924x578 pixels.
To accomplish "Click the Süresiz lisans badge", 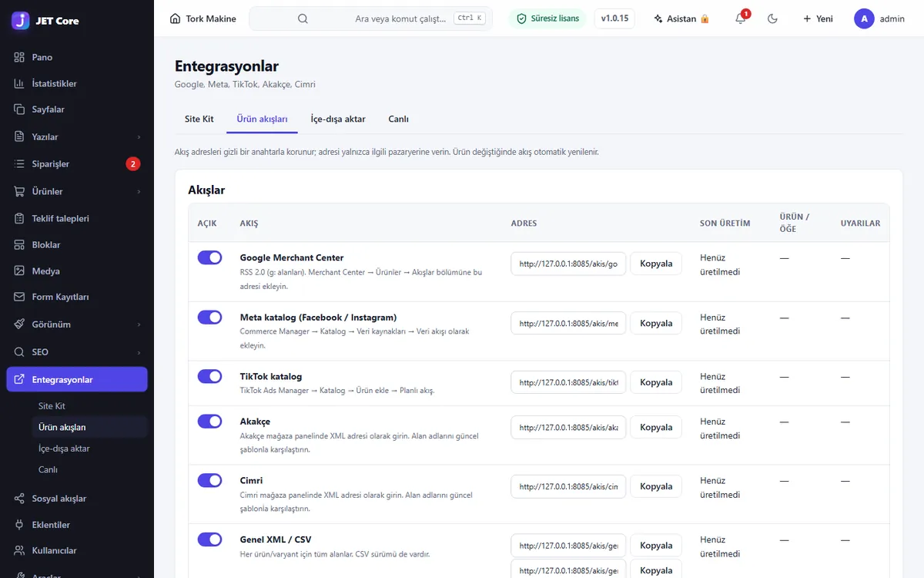I will pos(547,18).
